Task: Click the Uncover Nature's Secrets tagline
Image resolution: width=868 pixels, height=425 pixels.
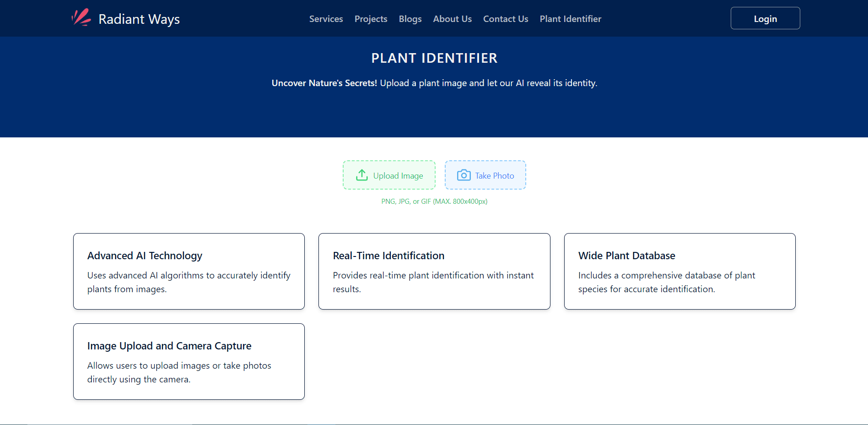Action: pos(434,83)
